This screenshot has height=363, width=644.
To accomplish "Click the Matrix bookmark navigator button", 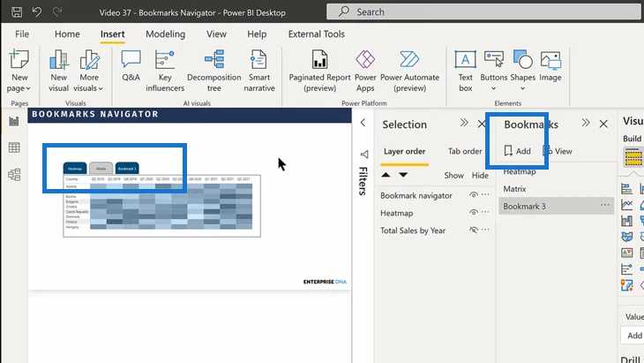I will coord(101,168).
